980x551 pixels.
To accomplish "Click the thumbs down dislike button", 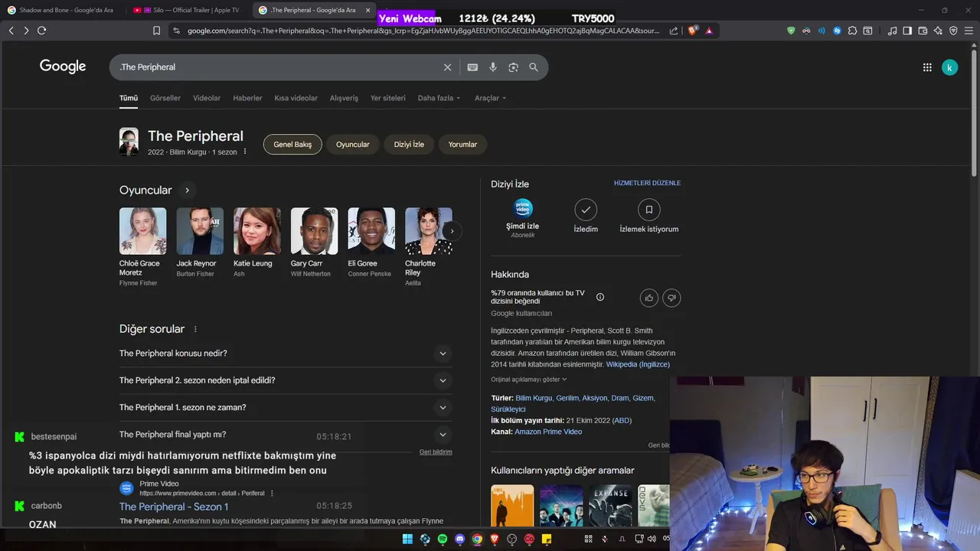I will 671,298.
